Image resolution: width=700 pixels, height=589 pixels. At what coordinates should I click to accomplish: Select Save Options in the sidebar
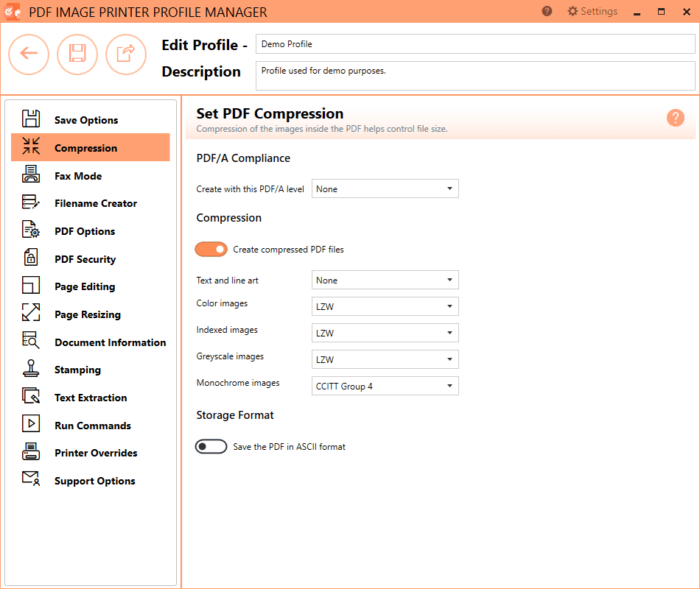pos(90,119)
